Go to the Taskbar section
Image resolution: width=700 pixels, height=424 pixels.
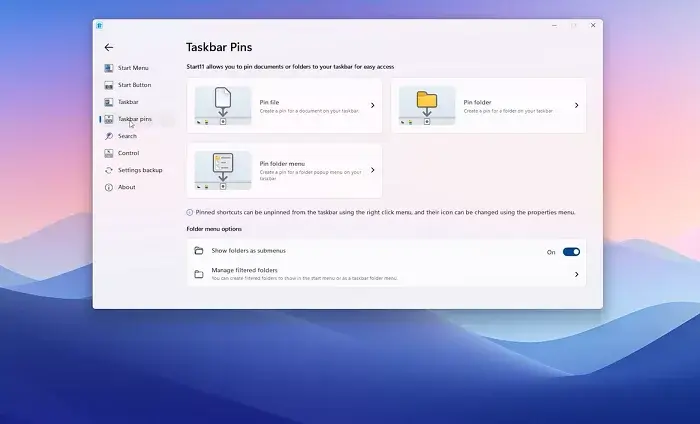click(128, 102)
